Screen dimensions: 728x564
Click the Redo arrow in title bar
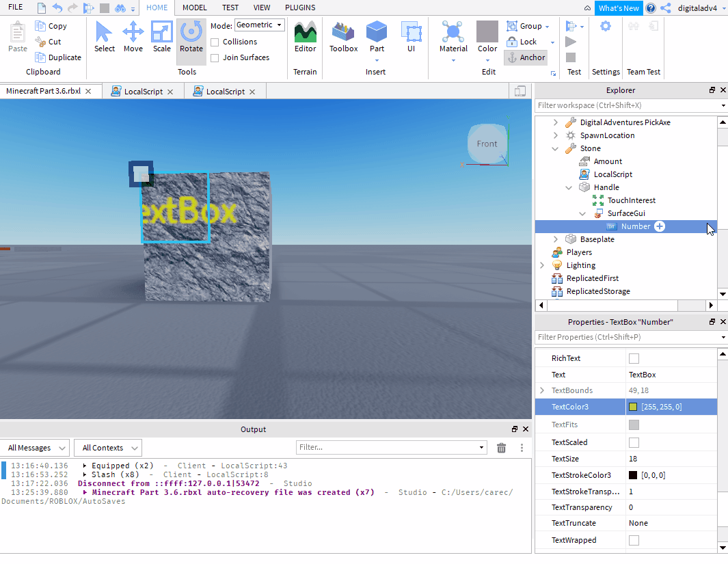[x=72, y=8]
